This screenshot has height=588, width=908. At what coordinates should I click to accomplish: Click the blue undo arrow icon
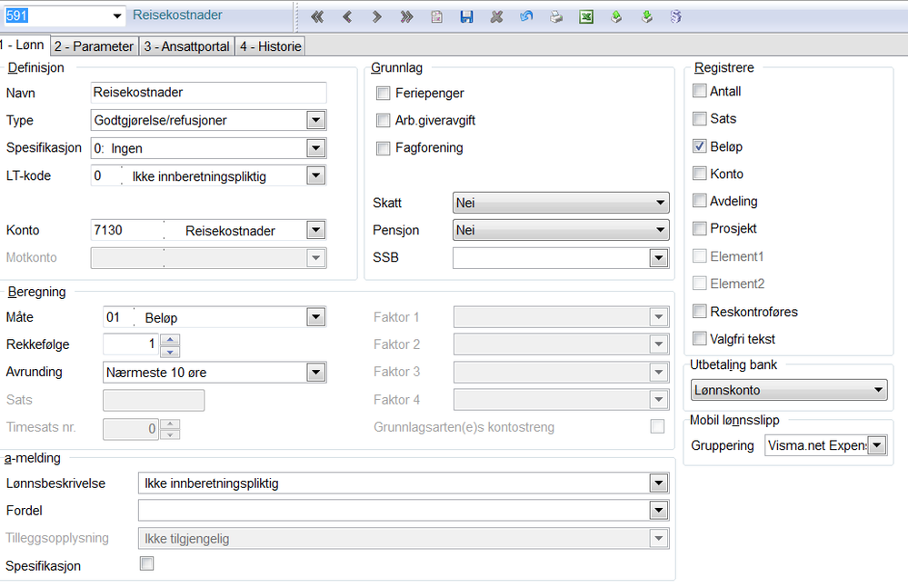[x=526, y=16]
